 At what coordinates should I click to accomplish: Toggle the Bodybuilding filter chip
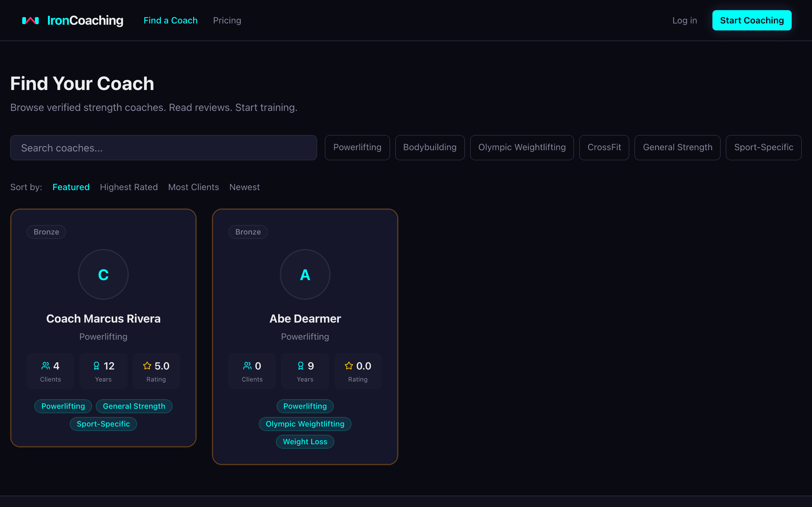tap(429, 148)
